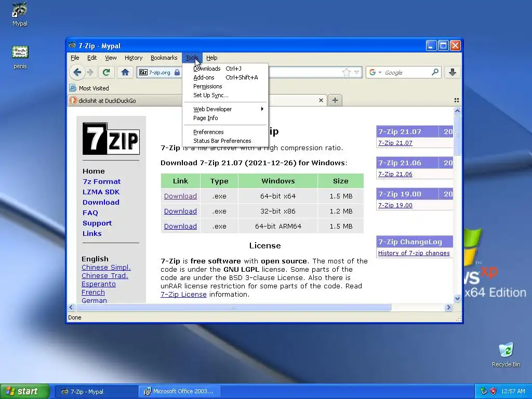Select Set Up Sync in the menu

click(x=225, y=95)
